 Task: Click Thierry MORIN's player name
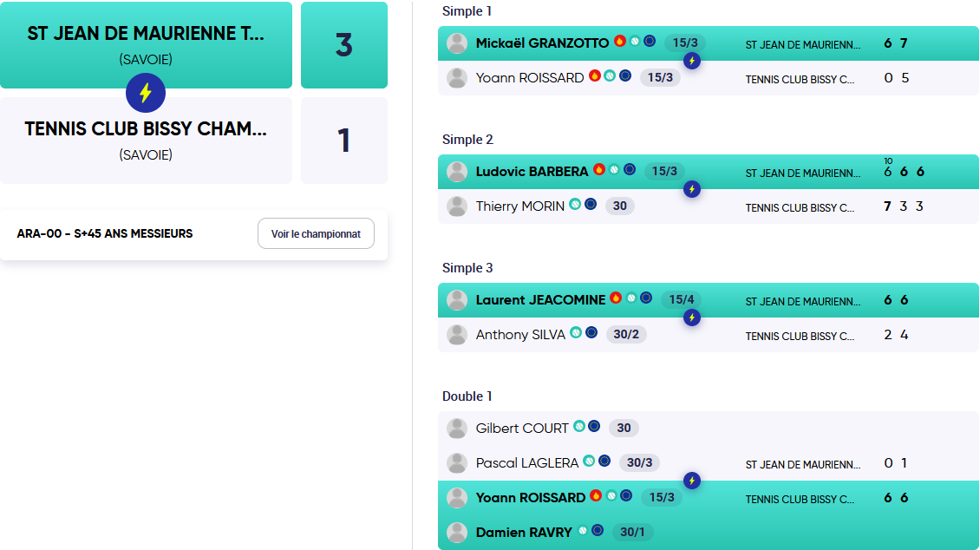[520, 206]
